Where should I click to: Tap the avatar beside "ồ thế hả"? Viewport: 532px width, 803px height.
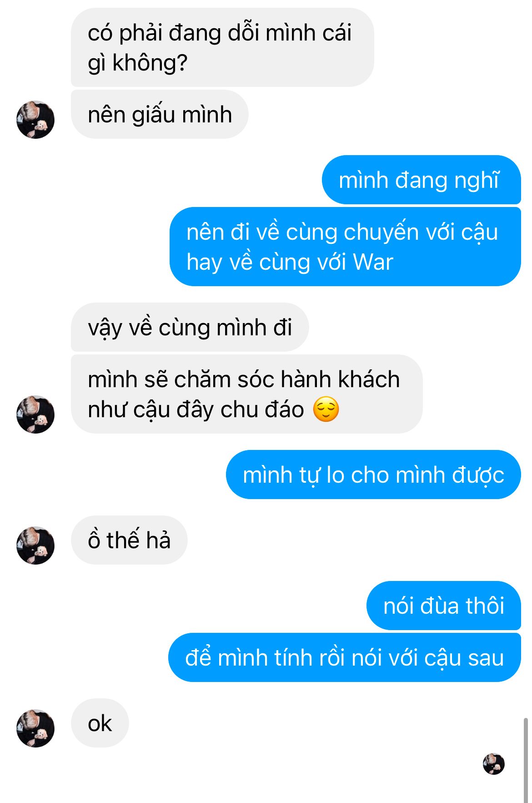tap(35, 545)
